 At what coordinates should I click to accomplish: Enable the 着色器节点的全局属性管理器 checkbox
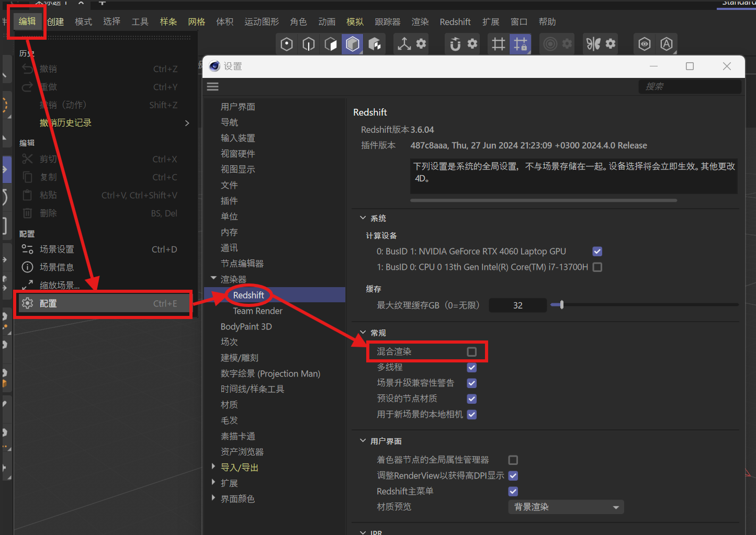513,460
